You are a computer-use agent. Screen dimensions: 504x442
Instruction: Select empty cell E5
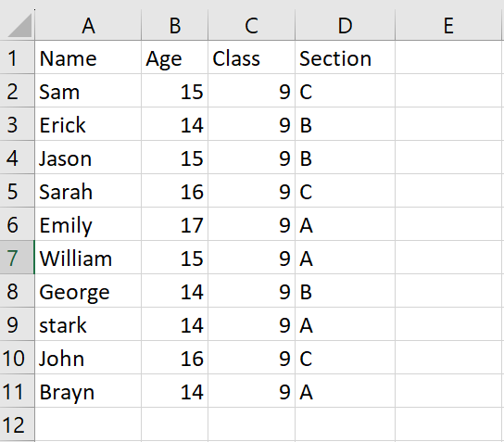(x=449, y=191)
